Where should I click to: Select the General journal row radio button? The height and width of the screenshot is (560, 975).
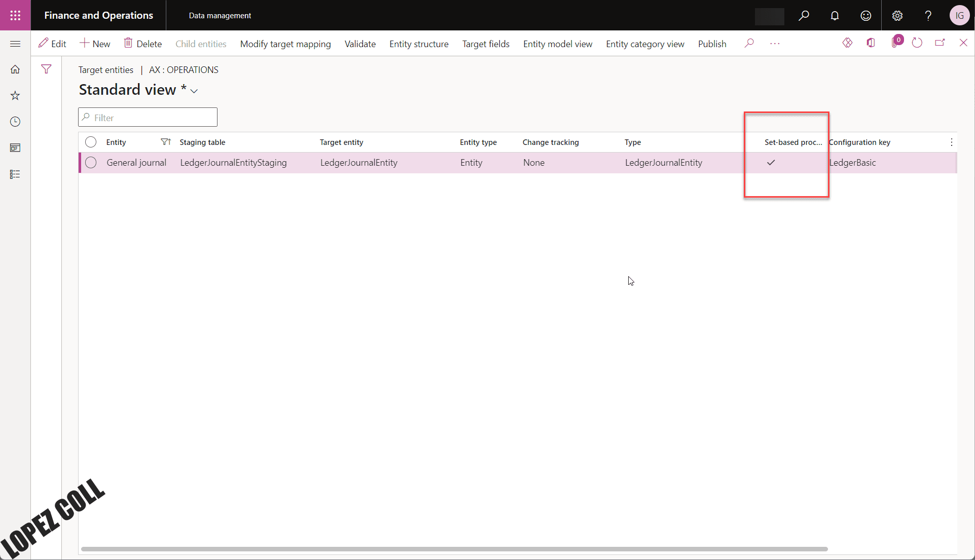[x=91, y=163]
